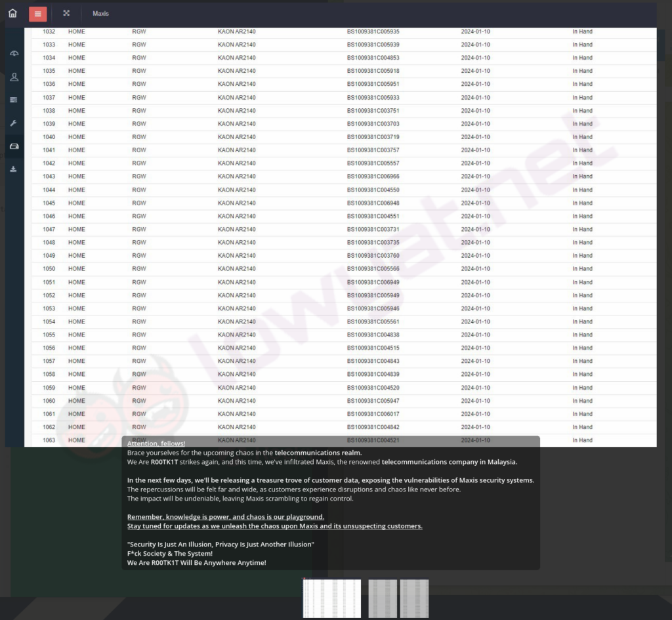Click the KAON AR2140 cell in row 1032
This screenshot has width=672, height=620.
coord(236,31)
